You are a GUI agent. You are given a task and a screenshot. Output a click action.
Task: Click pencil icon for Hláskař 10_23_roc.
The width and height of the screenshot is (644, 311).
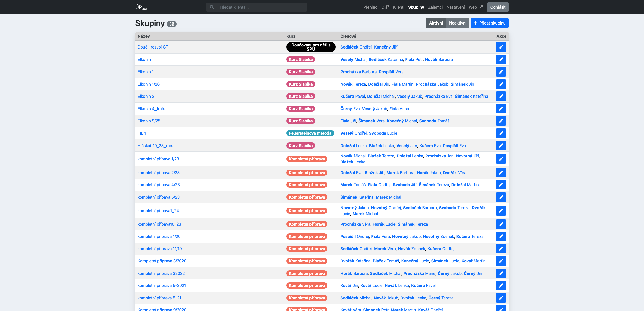click(x=501, y=146)
